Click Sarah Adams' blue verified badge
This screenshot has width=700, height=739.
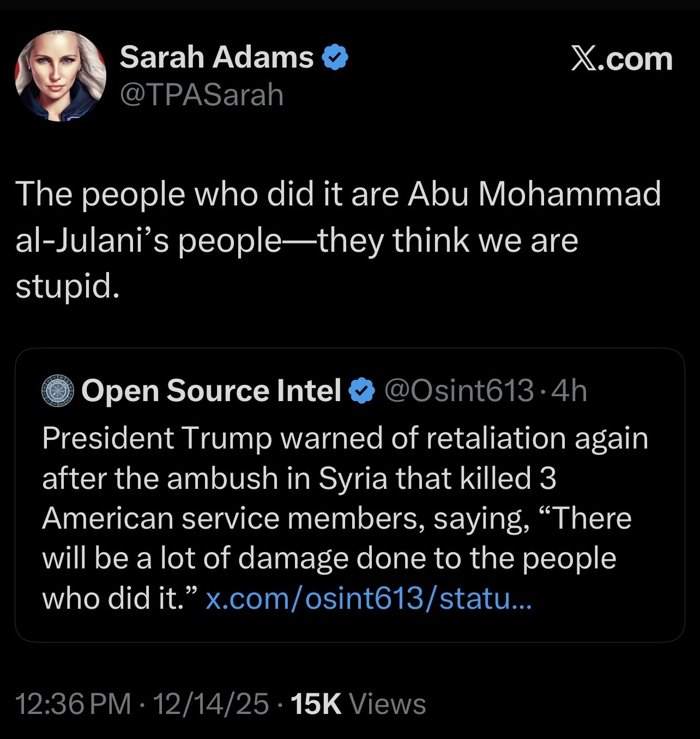(336, 57)
